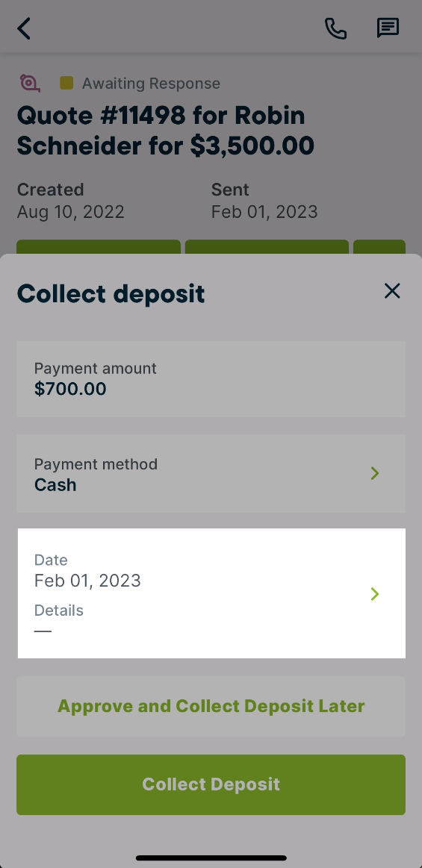Tap the Details dash field
The width and height of the screenshot is (422, 868).
(x=43, y=631)
